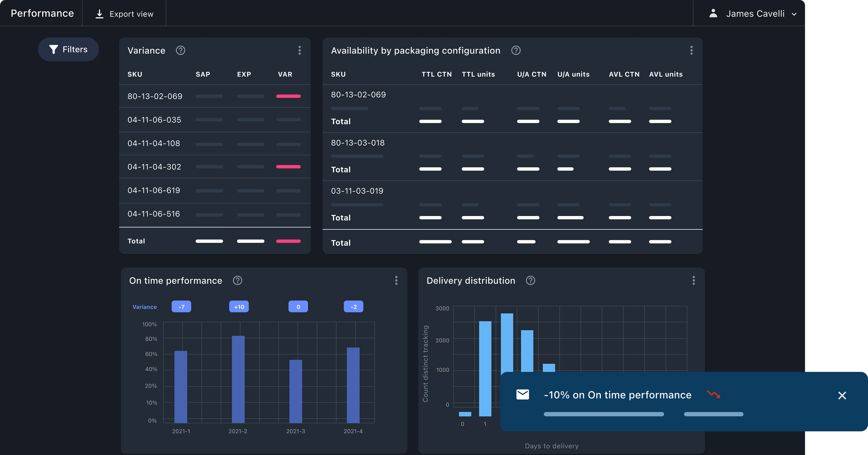868x455 pixels.
Task: Click the On time performance help icon
Action: pyautogui.click(x=237, y=281)
